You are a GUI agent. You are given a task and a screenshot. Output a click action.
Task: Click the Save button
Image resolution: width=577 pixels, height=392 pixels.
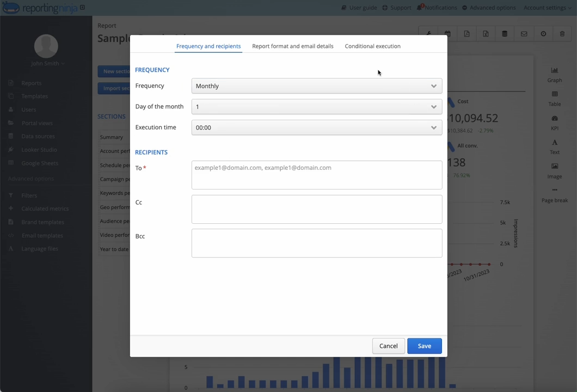click(x=424, y=346)
